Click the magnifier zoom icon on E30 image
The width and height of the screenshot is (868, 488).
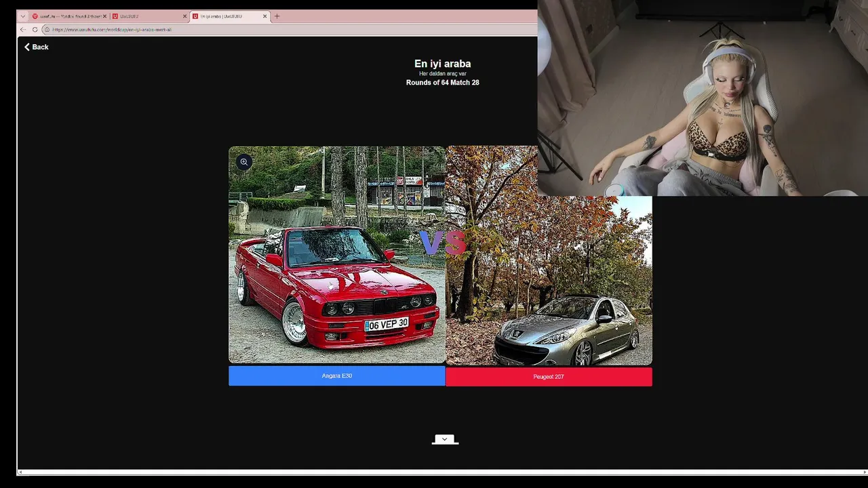(x=244, y=162)
